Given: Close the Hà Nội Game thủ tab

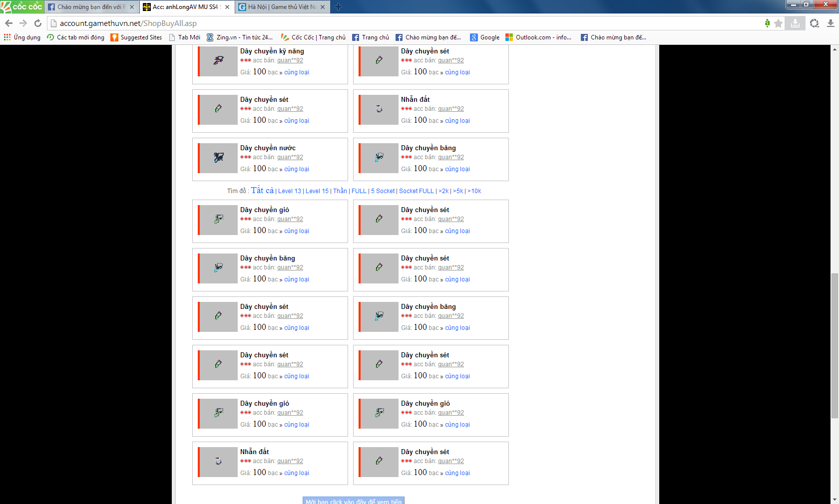Looking at the screenshot, I should [323, 7].
